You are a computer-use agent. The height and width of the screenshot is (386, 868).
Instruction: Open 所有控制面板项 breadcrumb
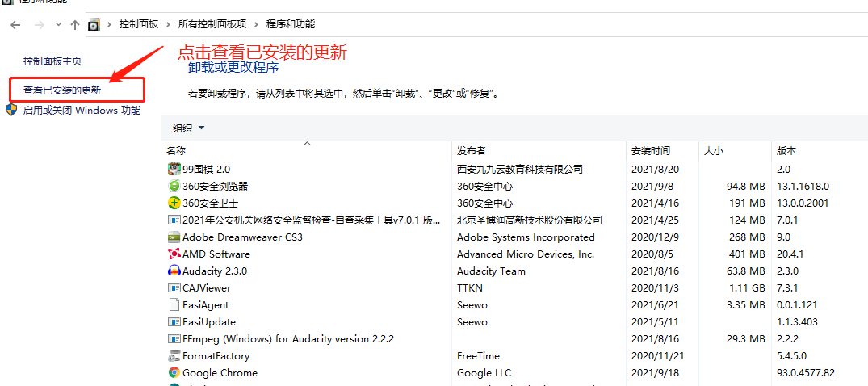tap(212, 24)
